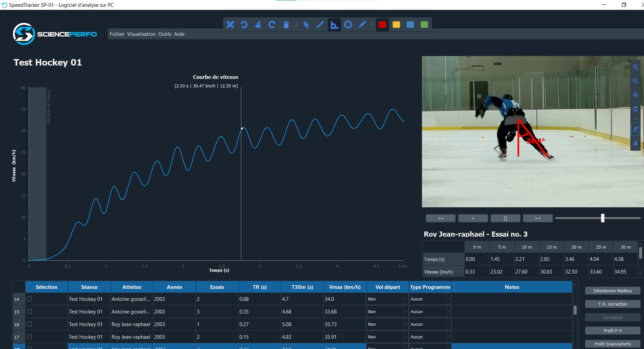Click the trash delete icon
Screen dimensions: 644x349
[286, 25]
